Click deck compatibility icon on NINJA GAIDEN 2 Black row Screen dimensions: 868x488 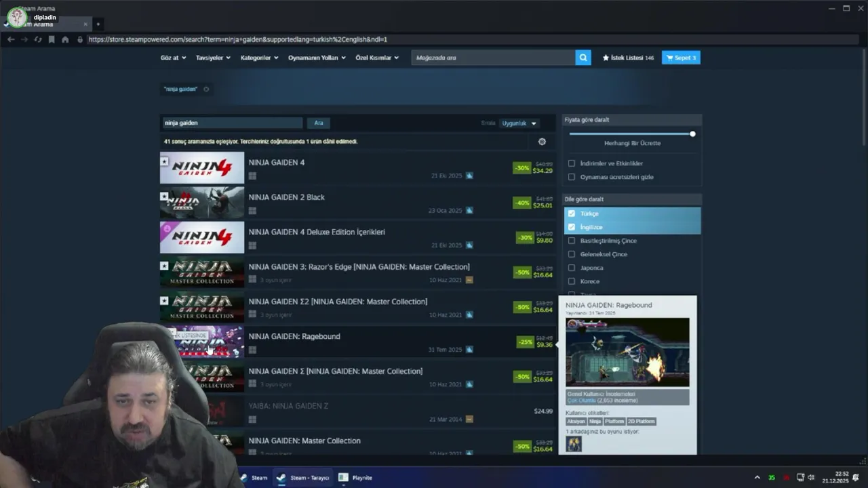[469, 210]
